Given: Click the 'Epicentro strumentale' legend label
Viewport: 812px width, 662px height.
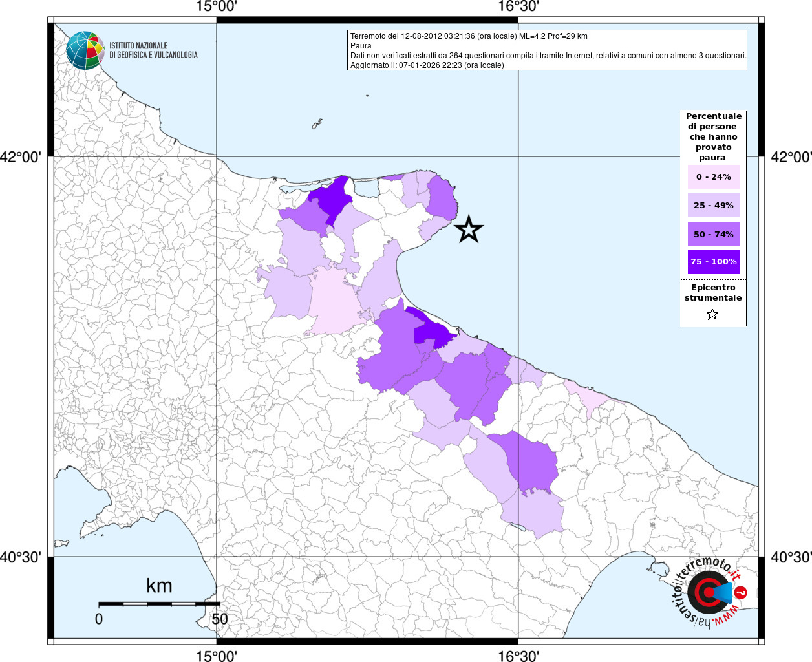Looking at the screenshot, I should click(x=713, y=293).
